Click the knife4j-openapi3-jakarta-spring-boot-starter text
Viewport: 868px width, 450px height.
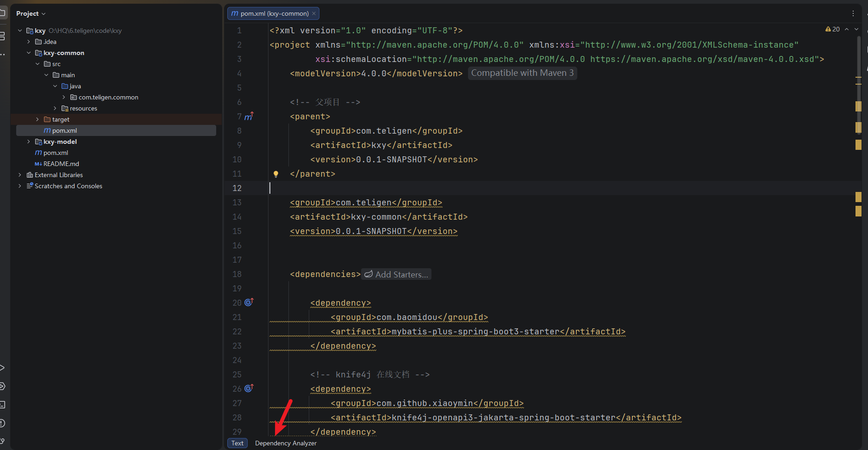(504, 418)
